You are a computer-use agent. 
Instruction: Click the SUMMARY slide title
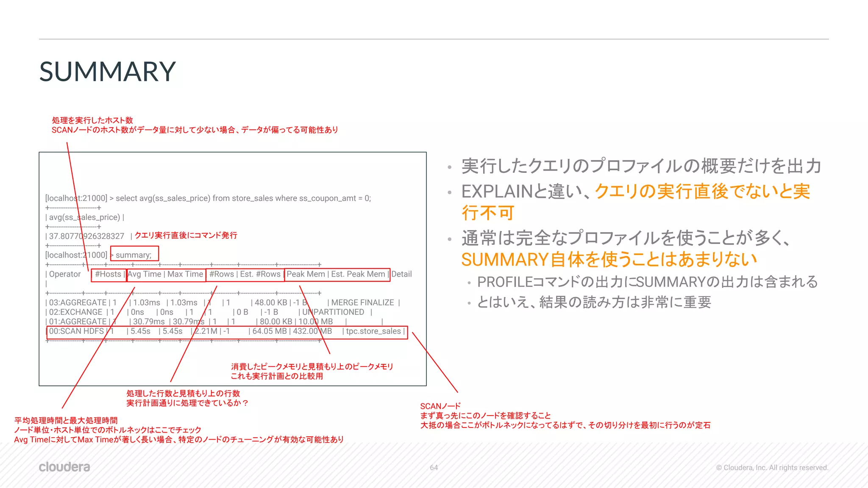[107, 71]
